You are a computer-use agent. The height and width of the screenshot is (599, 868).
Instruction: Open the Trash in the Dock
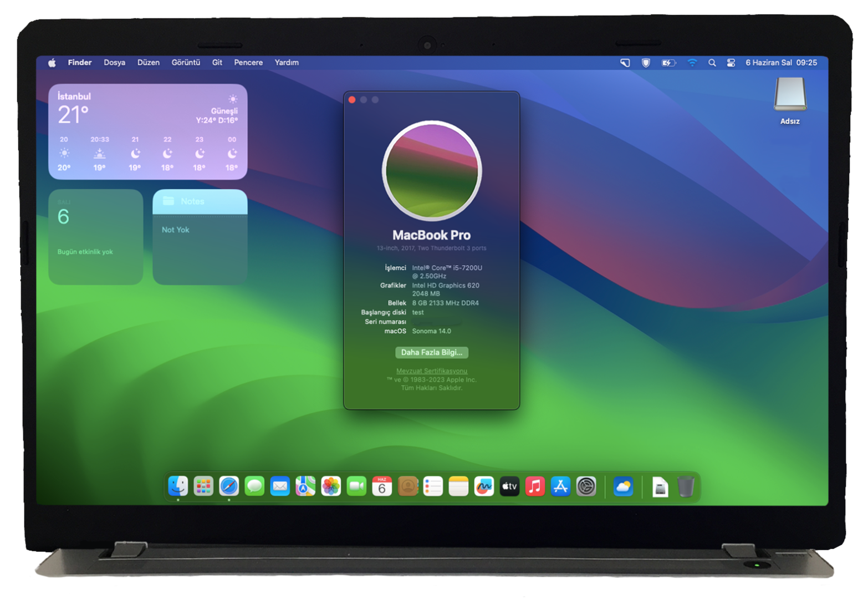tap(686, 486)
